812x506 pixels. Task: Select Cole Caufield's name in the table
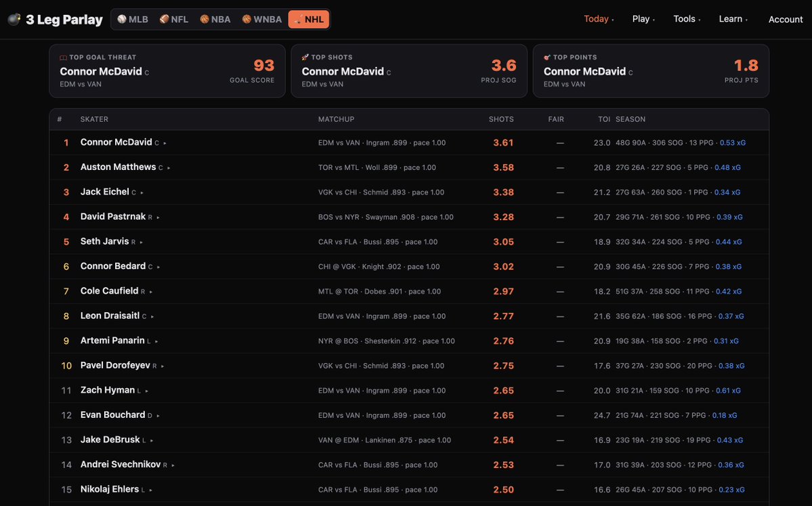(109, 291)
